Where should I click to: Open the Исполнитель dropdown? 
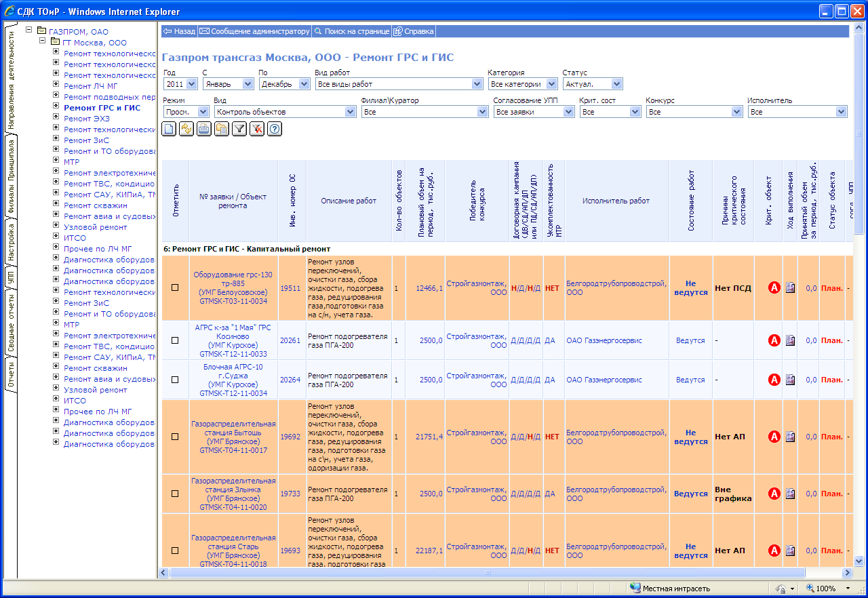[798, 112]
